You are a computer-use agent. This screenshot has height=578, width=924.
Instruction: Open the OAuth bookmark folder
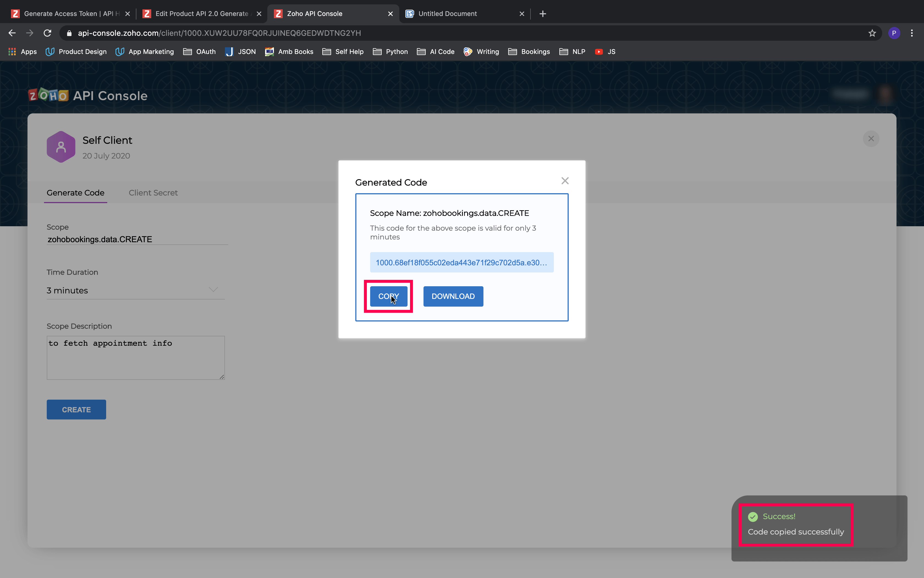pyautogui.click(x=199, y=52)
